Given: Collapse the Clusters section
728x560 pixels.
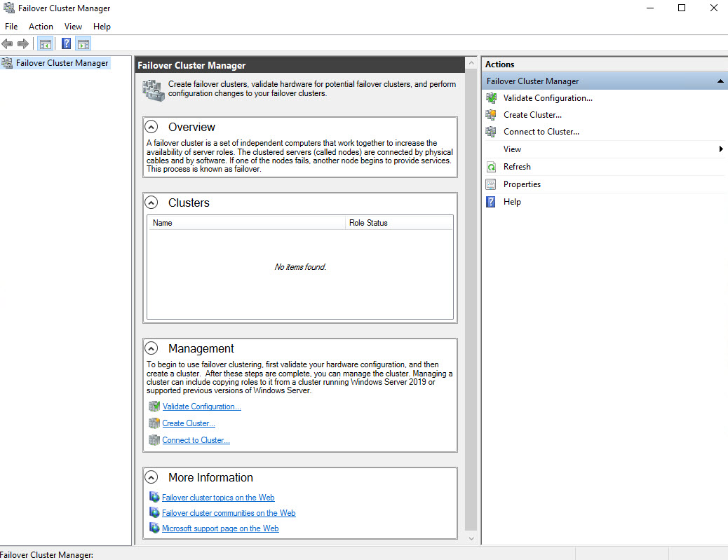Looking at the screenshot, I should click(x=151, y=203).
